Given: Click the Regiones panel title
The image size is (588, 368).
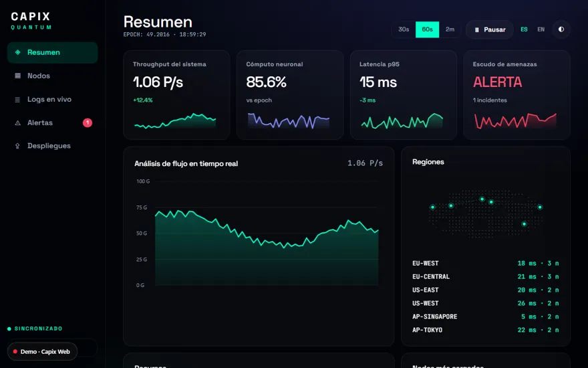Looking at the screenshot, I should (x=428, y=162).
